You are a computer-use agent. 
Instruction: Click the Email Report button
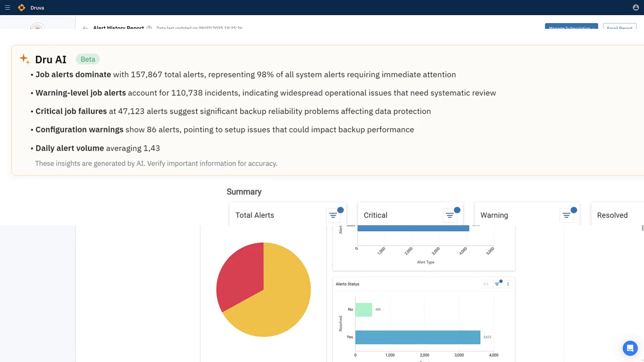619,28
